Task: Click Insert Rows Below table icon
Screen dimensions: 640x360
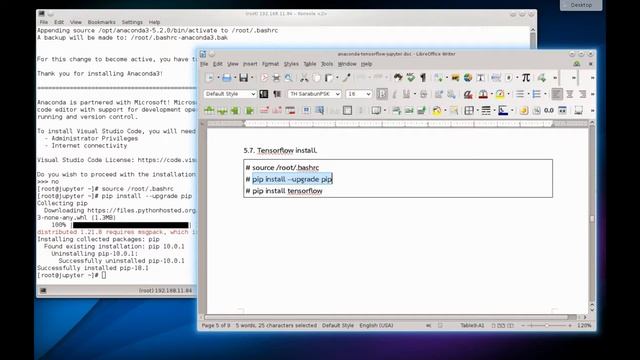Action: point(222,110)
